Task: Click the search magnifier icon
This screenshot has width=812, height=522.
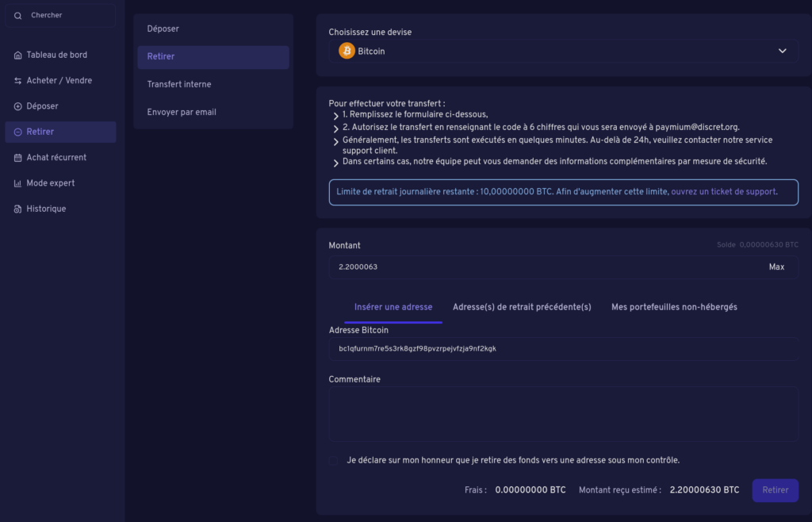Action: (18, 16)
